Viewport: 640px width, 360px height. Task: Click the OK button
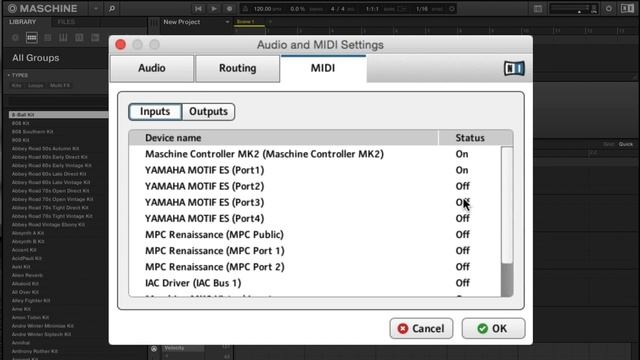tap(493, 329)
